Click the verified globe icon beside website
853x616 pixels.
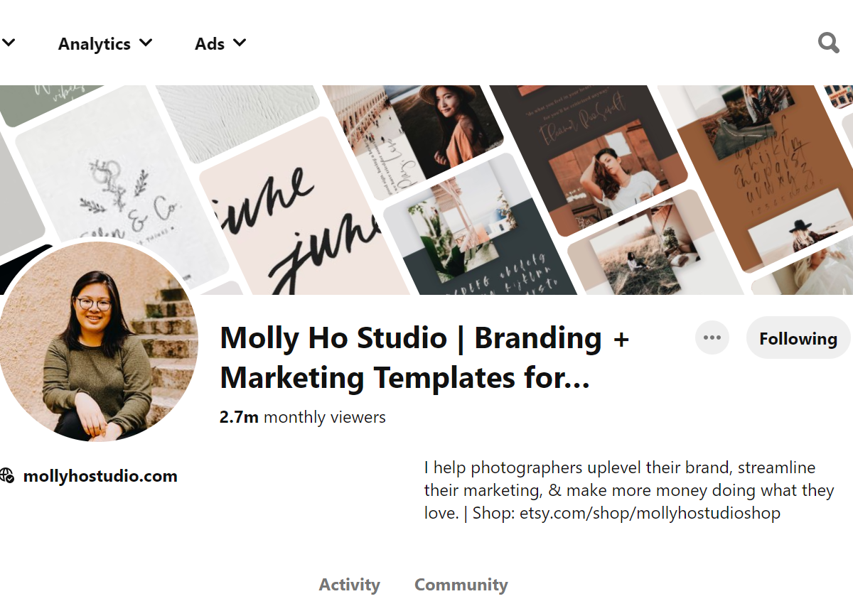7,475
